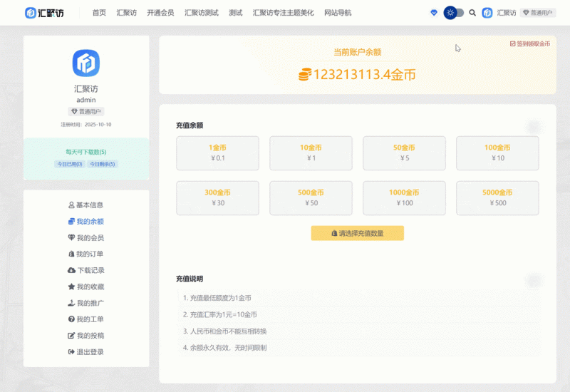The width and height of the screenshot is (570, 392).
Task: Select the 1000金币 ¥100 recharge option
Action: tap(404, 198)
